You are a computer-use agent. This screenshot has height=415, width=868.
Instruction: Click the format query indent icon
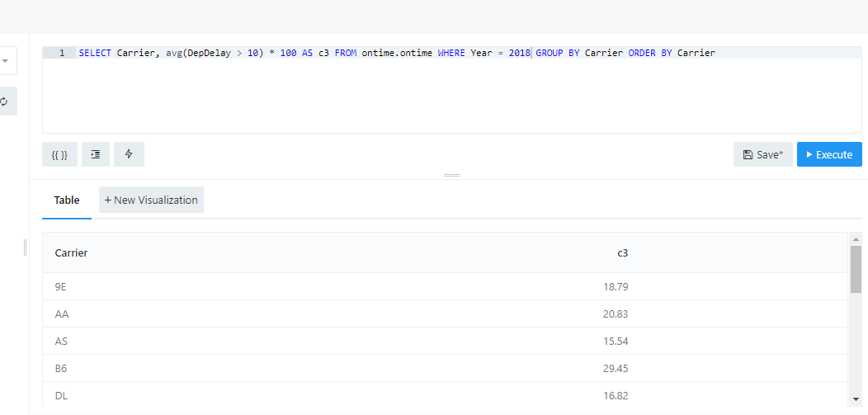pos(96,154)
